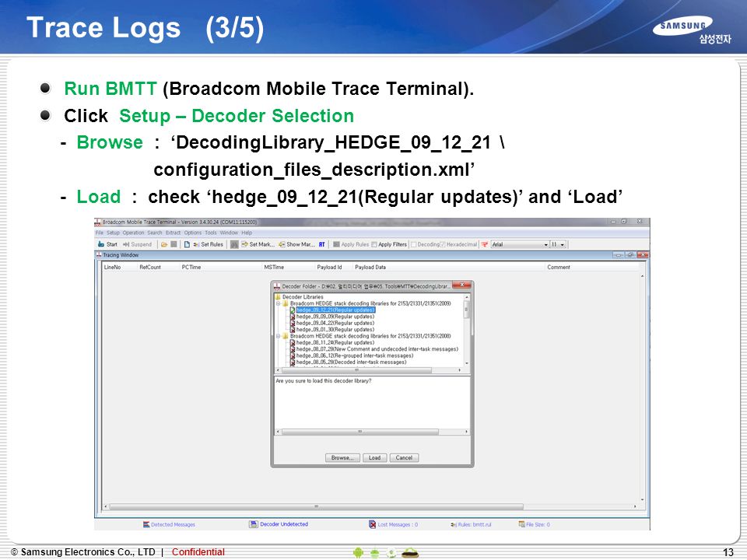Check hedge_09_09_09 library icon
This screenshot has height=560, width=747.
pyautogui.click(x=293, y=317)
